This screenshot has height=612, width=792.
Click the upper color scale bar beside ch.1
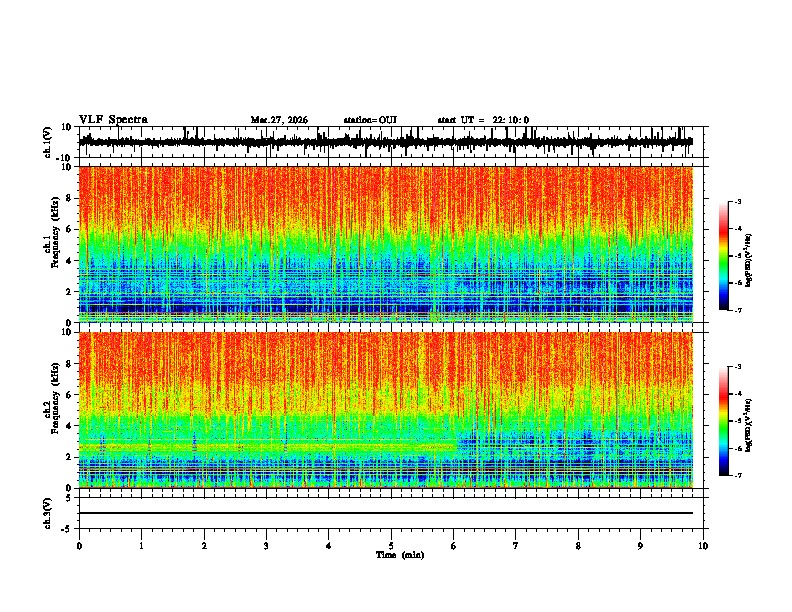(x=724, y=256)
